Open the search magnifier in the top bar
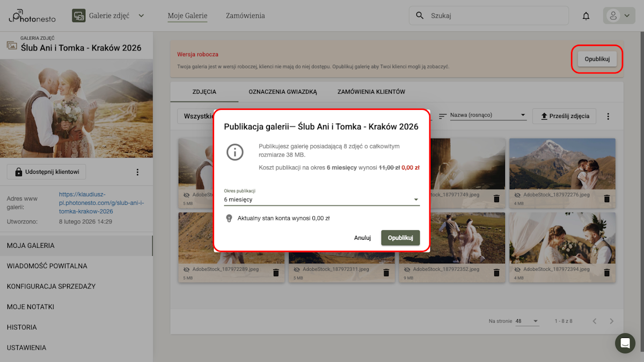 [x=419, y=16]
